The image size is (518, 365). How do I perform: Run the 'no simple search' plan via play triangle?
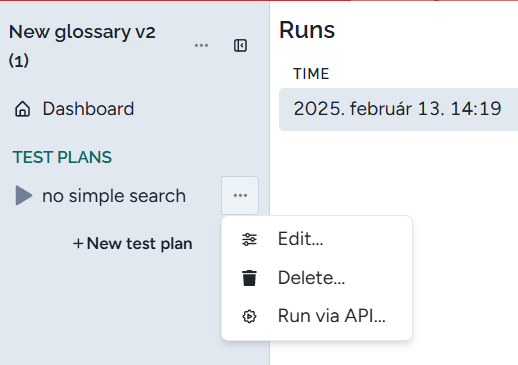[24, 195]
